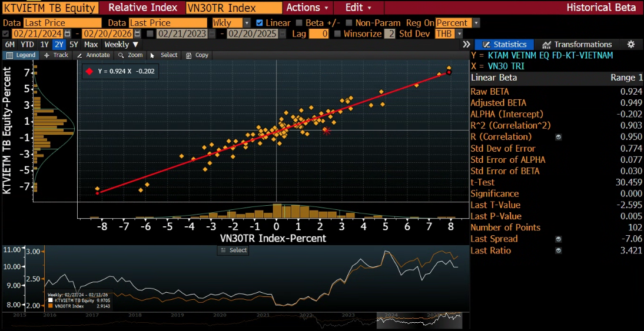Open the settings gear icon
The image size is (644, 331).
click(631, 44)
